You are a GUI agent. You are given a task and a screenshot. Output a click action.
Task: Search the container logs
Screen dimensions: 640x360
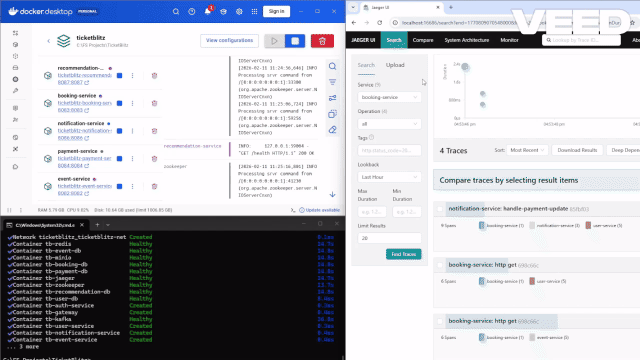(333, 66)
